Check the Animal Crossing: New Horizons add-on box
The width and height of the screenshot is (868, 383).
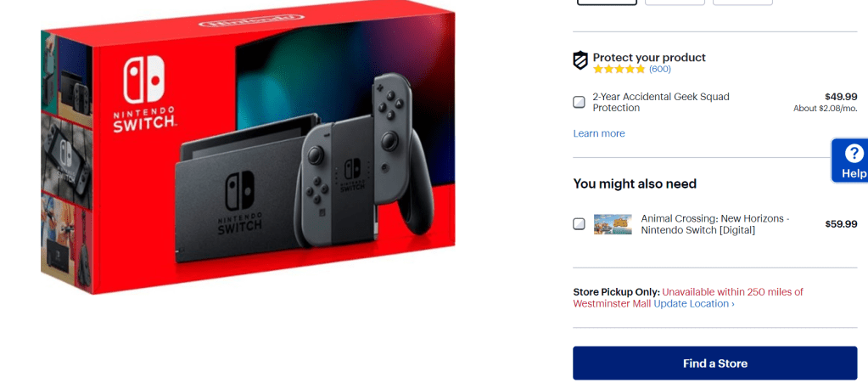579,224
